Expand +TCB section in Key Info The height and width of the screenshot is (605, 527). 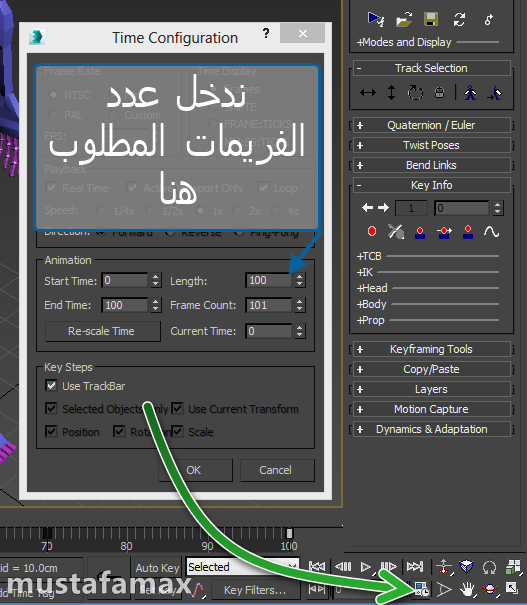tap(369, 256)
